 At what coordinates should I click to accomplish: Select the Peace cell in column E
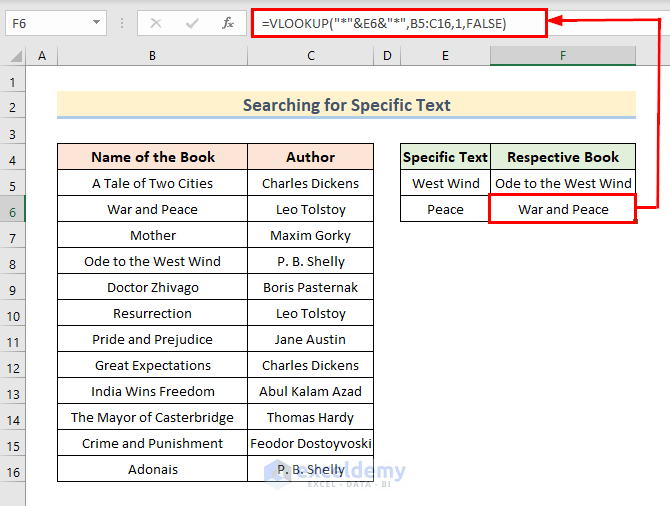445,209
